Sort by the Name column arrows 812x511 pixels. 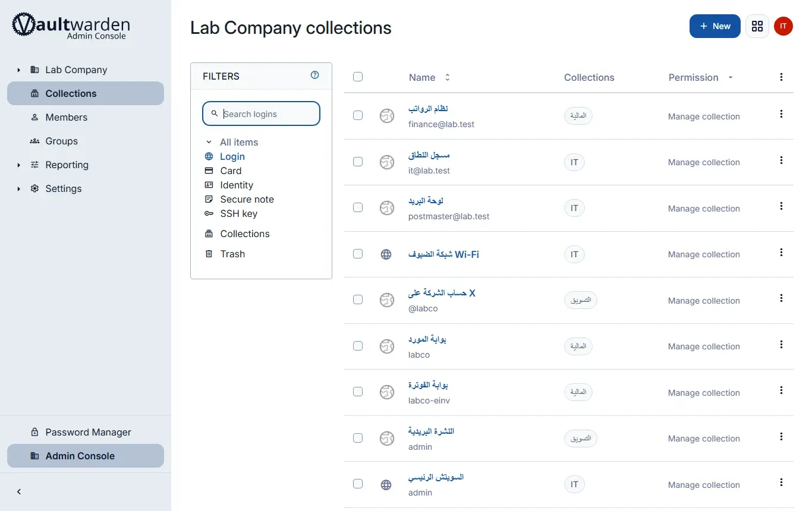point(448,77)
